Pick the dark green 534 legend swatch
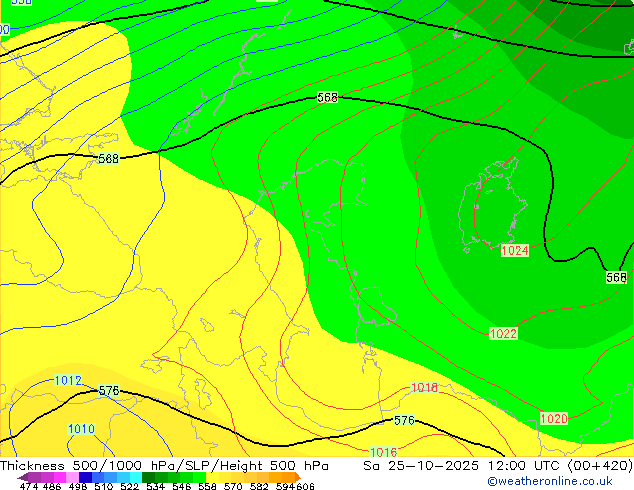This screenshot has height=490, width=634. point(148,477)
